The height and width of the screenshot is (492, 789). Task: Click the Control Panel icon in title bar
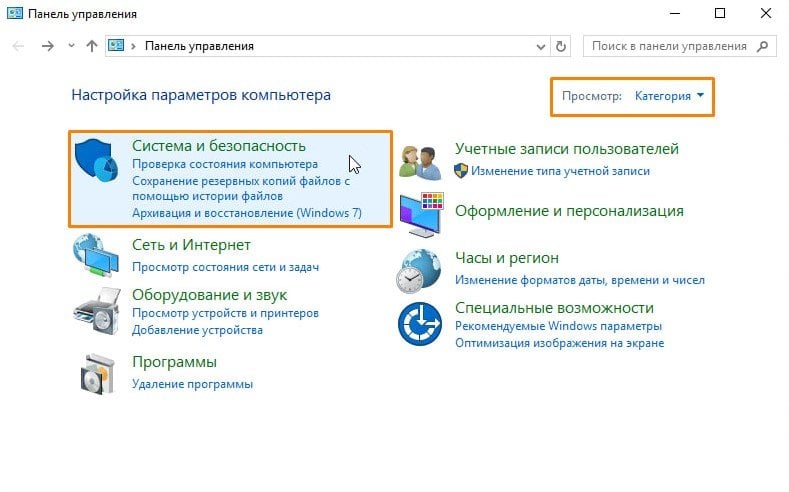[15, 13]
